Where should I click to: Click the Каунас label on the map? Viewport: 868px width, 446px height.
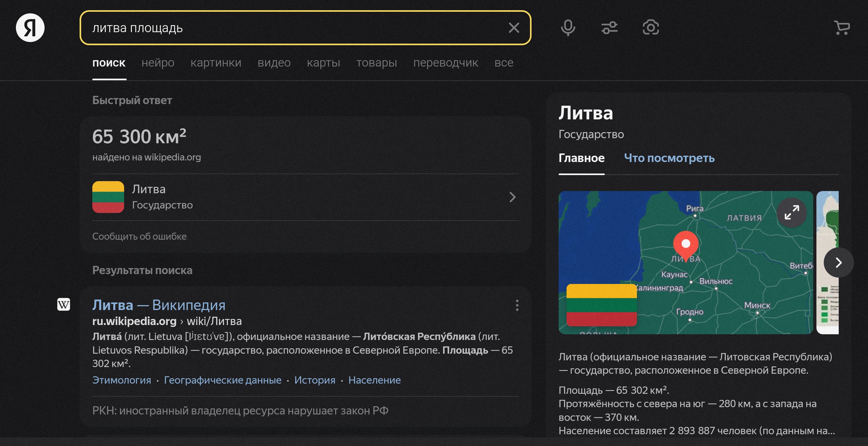[x=674, y=274]
